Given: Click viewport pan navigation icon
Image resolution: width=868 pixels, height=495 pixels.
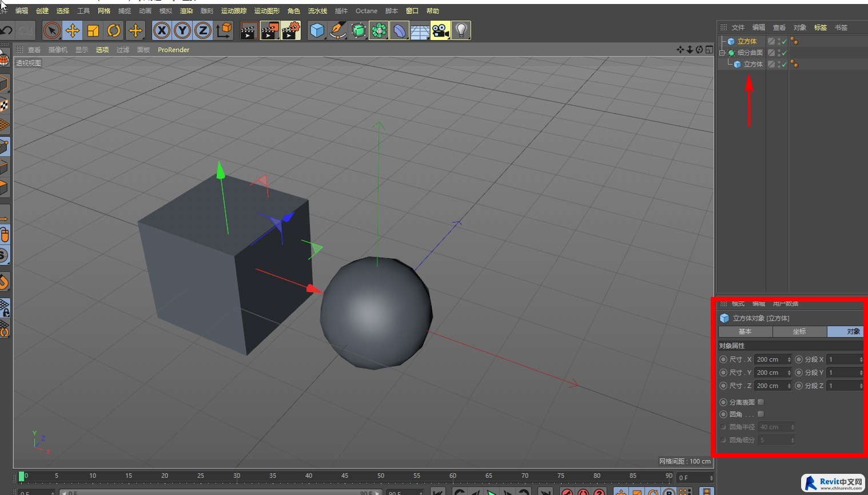Looking at the screenshot, I should pos(680,50).
